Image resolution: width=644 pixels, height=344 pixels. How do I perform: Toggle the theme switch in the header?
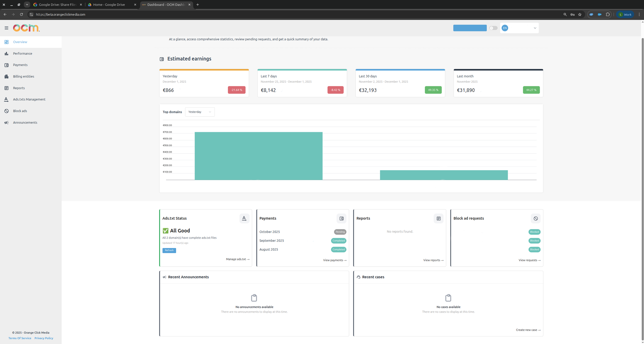point(493,28)
